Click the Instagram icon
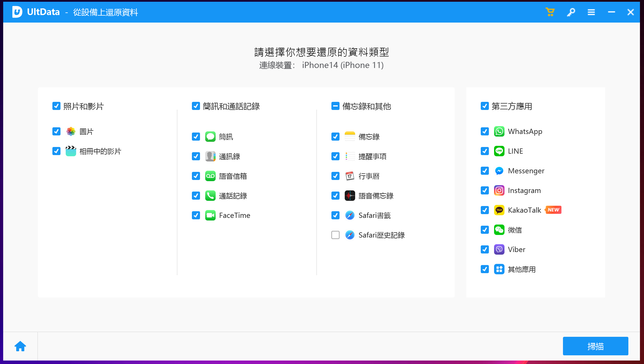 pos(499,190)
